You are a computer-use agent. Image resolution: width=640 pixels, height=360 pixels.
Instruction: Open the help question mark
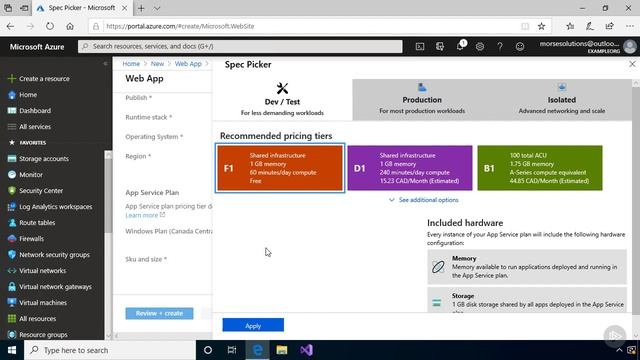click(500, 47)
